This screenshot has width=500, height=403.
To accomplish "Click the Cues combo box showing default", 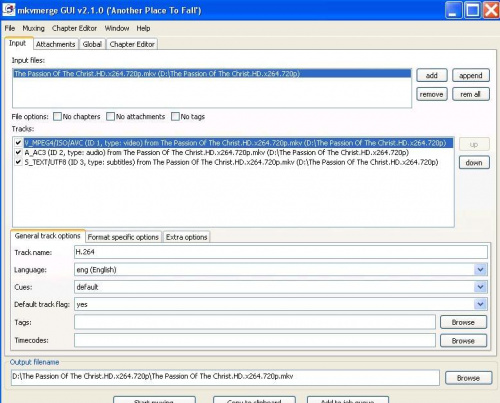I will [x=281, y=287].
